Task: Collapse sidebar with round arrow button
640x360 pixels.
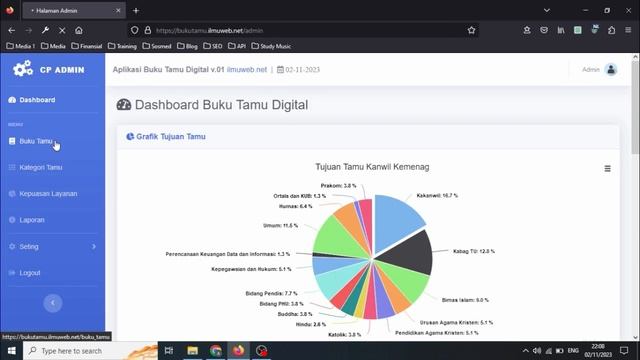Action: pyautogui.click(x=53, y=303)
